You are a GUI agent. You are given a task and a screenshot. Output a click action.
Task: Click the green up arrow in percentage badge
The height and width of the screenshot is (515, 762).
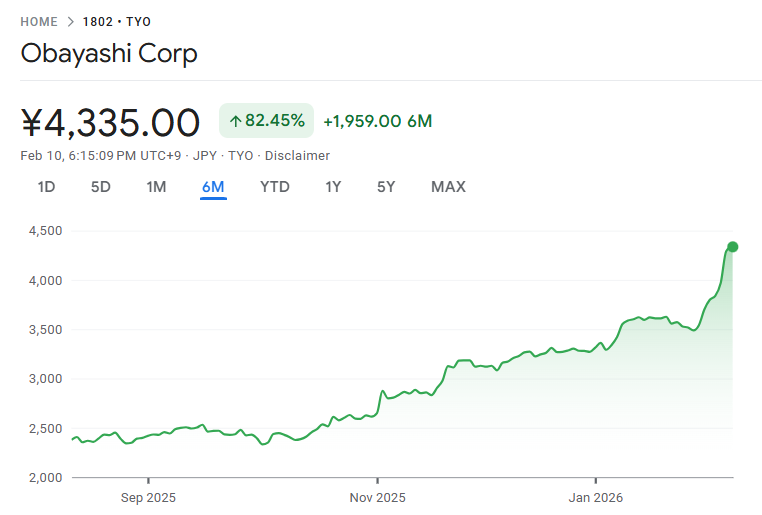[x=236, y=121]
